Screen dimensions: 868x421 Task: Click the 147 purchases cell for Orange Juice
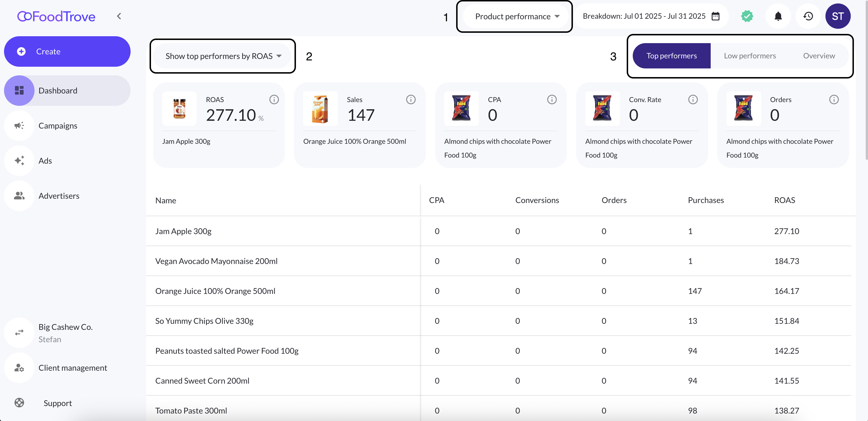(695, 291)
